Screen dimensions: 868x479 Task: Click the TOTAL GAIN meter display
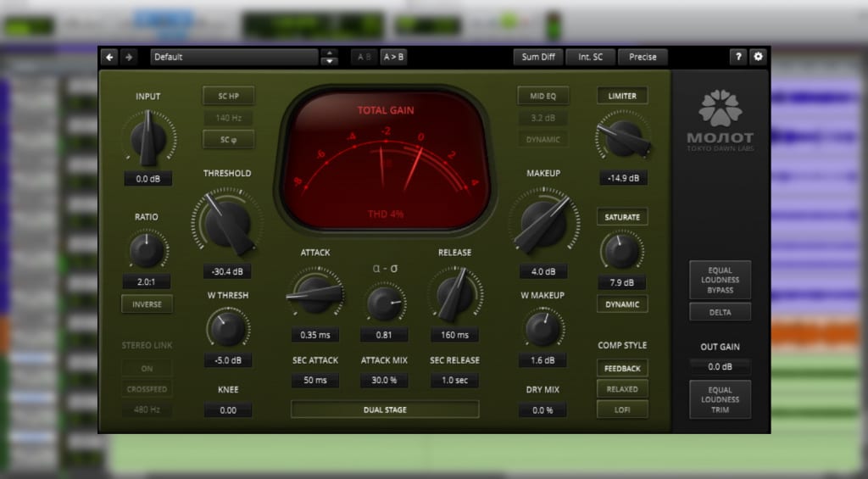pos(386,161)
